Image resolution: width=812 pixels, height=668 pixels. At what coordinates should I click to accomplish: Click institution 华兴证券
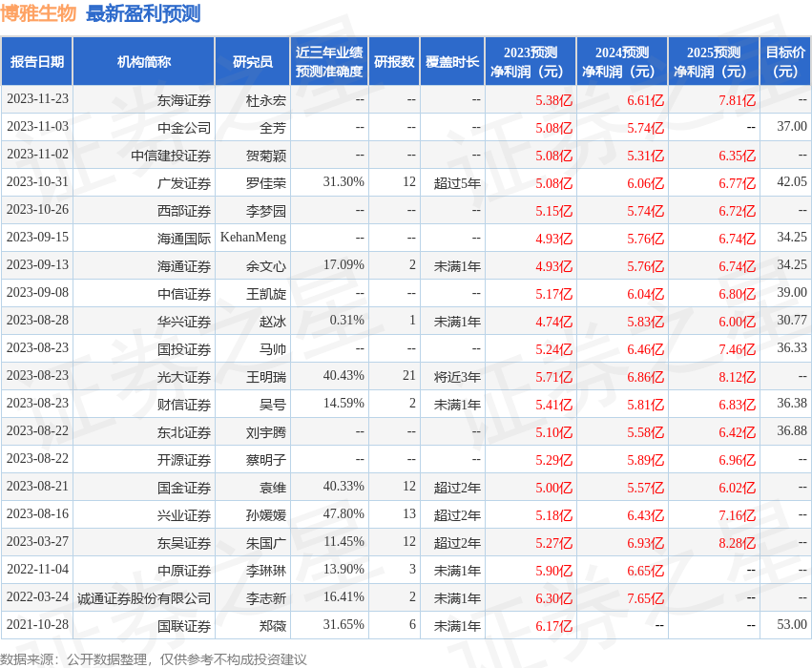point(184,322)
